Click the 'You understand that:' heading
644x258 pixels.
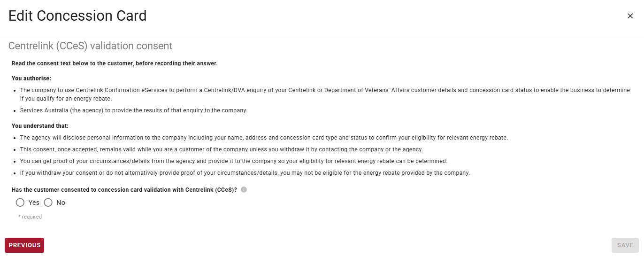point(40,126)
